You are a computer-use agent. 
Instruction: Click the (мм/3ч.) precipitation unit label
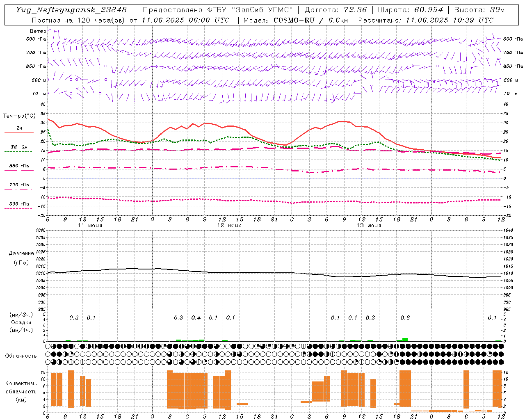point(21,315)
